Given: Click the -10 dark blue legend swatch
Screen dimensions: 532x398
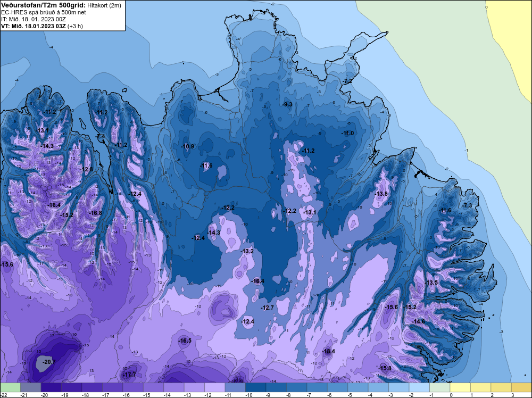Looking at the screenshot, I should (x=255, y=387).
